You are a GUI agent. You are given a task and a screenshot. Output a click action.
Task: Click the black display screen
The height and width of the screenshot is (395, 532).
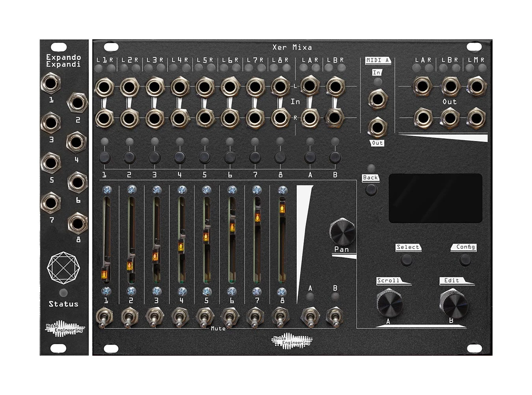[435, 198]
